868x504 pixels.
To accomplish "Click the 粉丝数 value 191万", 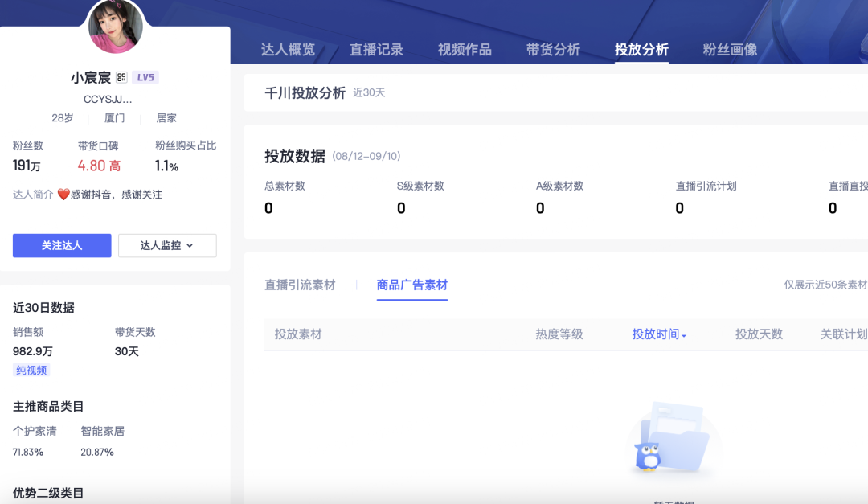I will [x=27, y=166].
